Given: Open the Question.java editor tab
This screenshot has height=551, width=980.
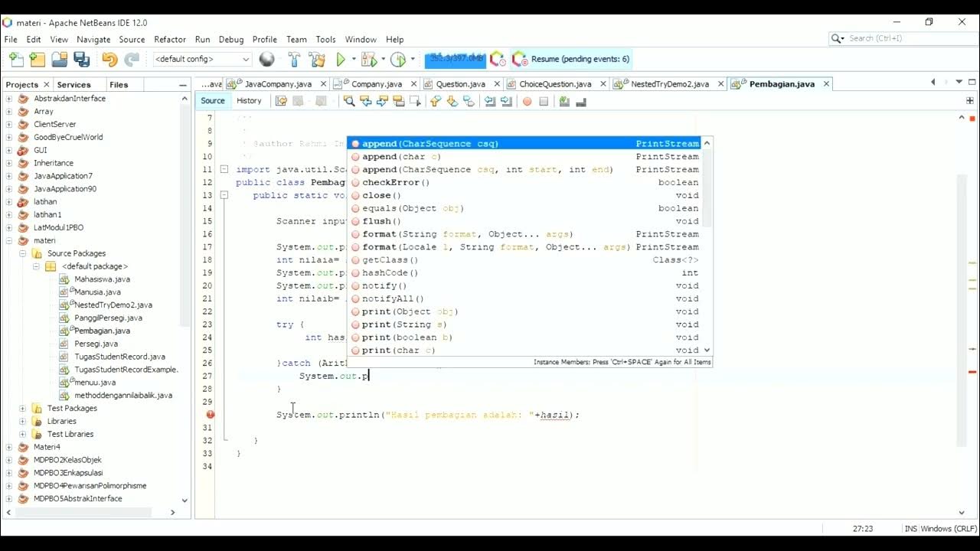Looking at the screenshot, I should (461, 84).
